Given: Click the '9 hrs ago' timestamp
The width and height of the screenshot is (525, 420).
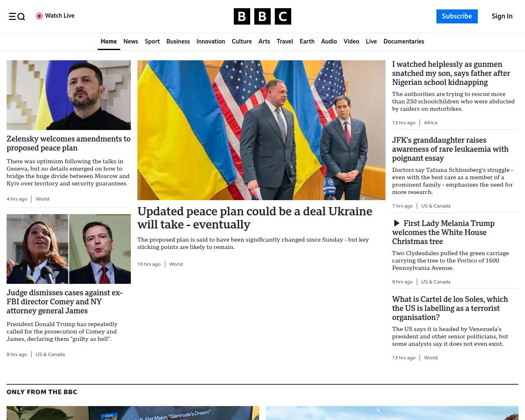Looking at the screenshot, I should (x=402, y=282).
